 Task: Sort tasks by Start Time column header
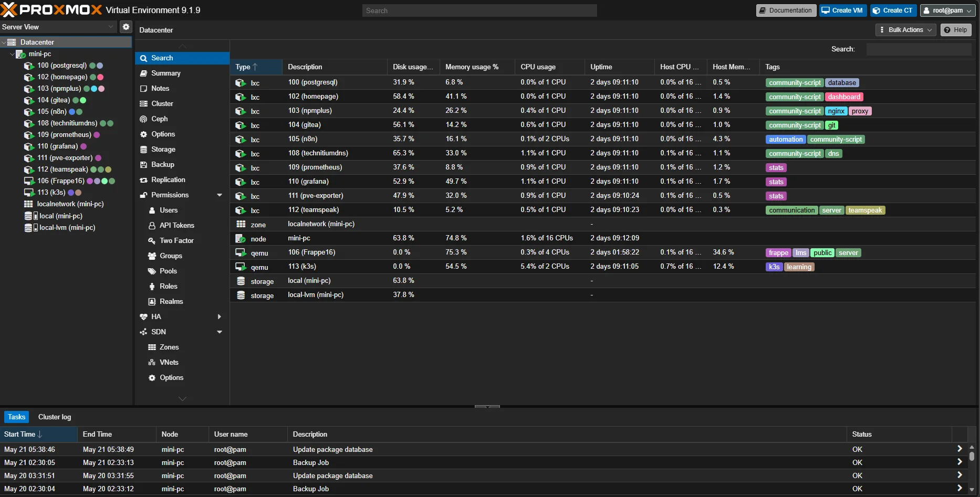[39, 435]
